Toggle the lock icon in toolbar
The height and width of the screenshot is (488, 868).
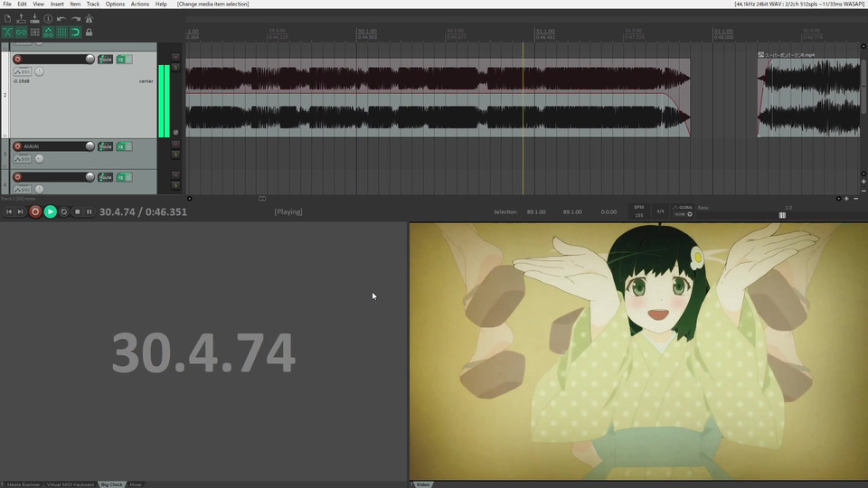click(89, 33)
